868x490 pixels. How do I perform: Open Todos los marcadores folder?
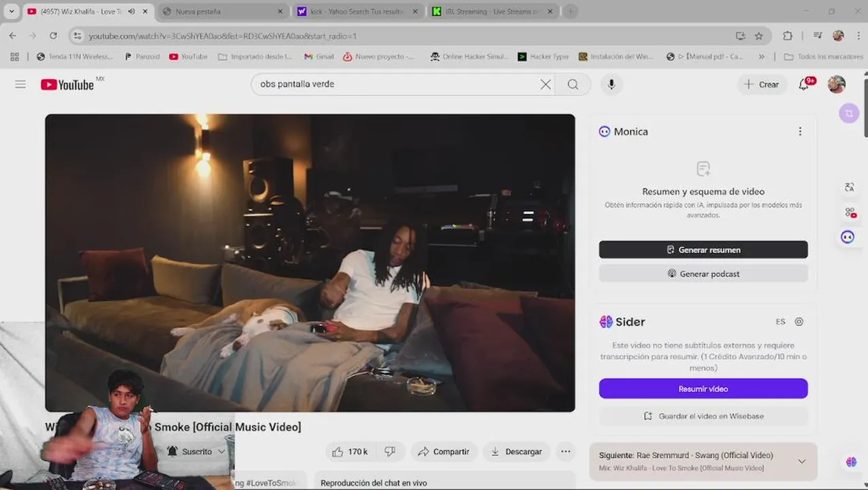click(824, 56)
